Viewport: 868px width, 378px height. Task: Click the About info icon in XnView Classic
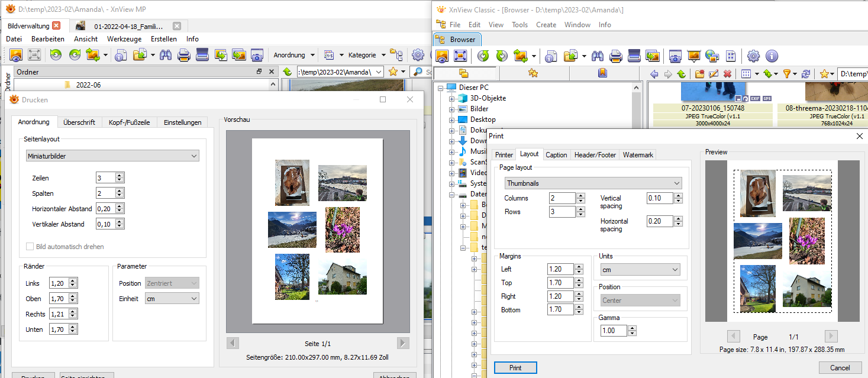(x=772, y=56)
